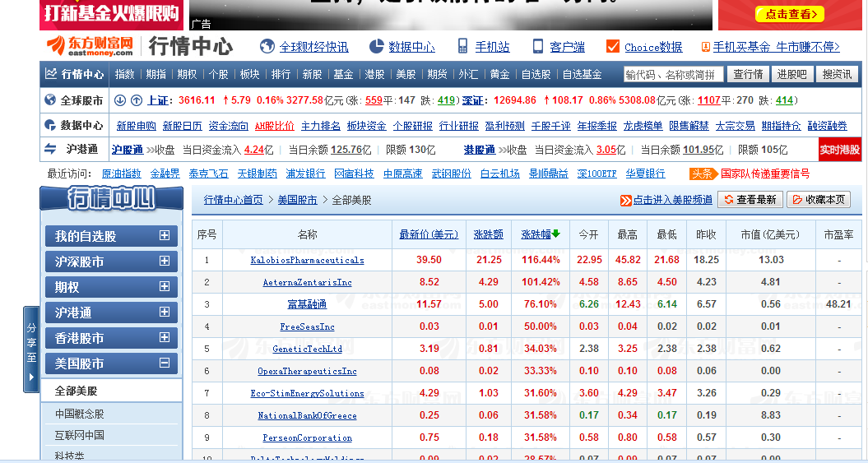Open recently visited 华夏银行
868x463 pixels.
click(646, 174)
